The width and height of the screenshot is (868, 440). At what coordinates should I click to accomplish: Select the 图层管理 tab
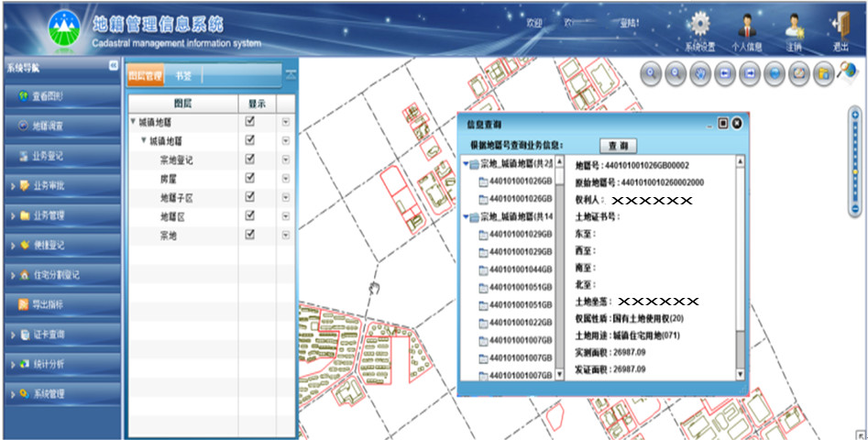point(145,76)
